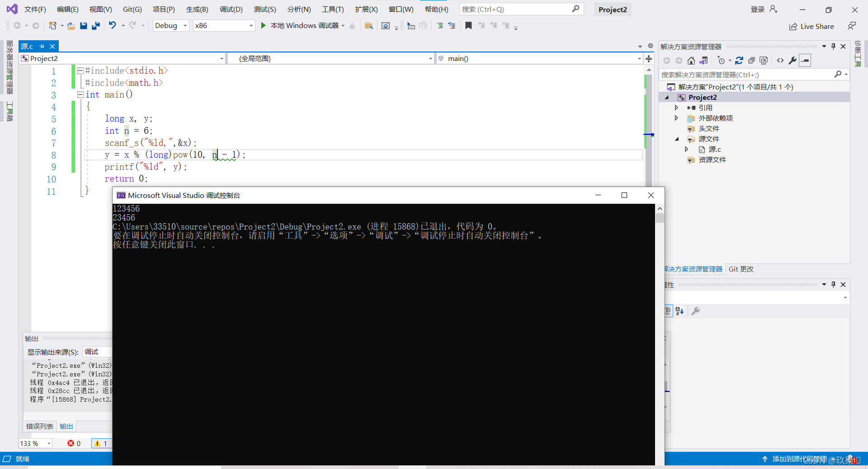Open the 服务器资源管理器 side panel tab

(9, 67)
